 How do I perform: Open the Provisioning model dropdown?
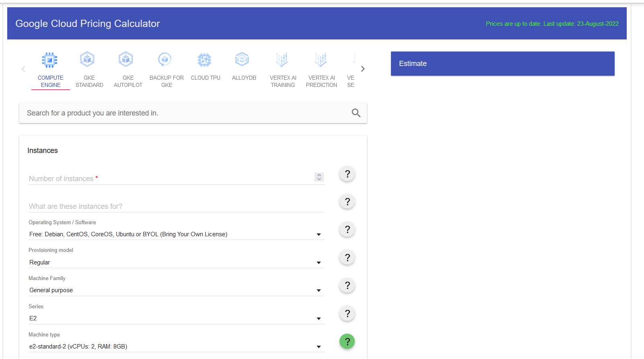pyautogui.click(x=176, y=262)
